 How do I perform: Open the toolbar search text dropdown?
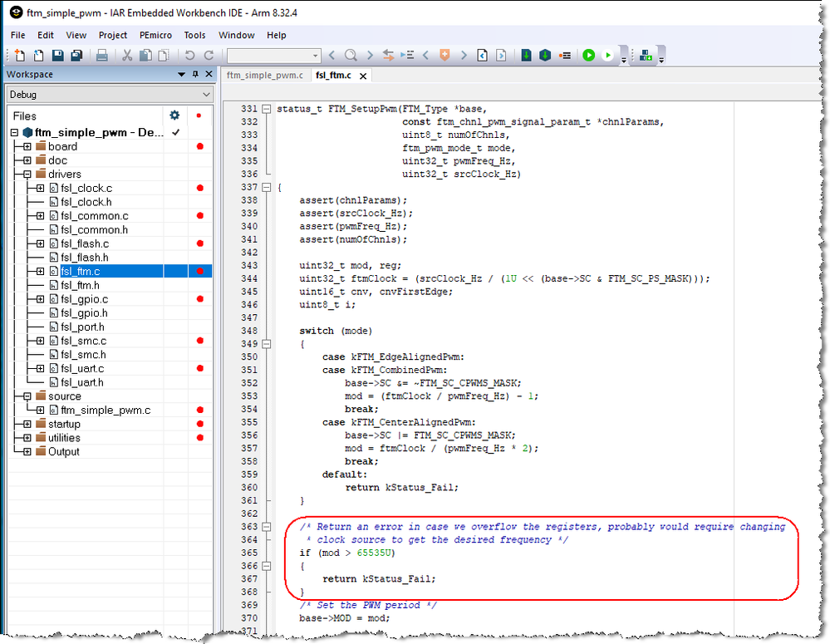pos(316,55)
